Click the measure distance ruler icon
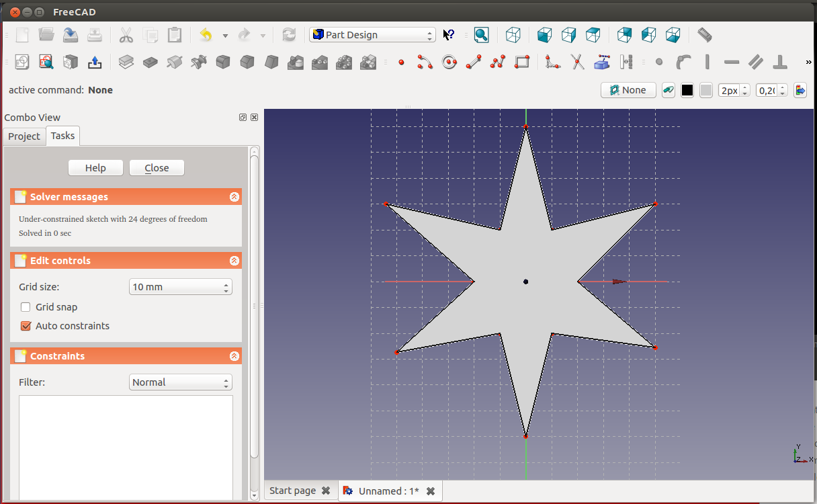 (704, 34)
